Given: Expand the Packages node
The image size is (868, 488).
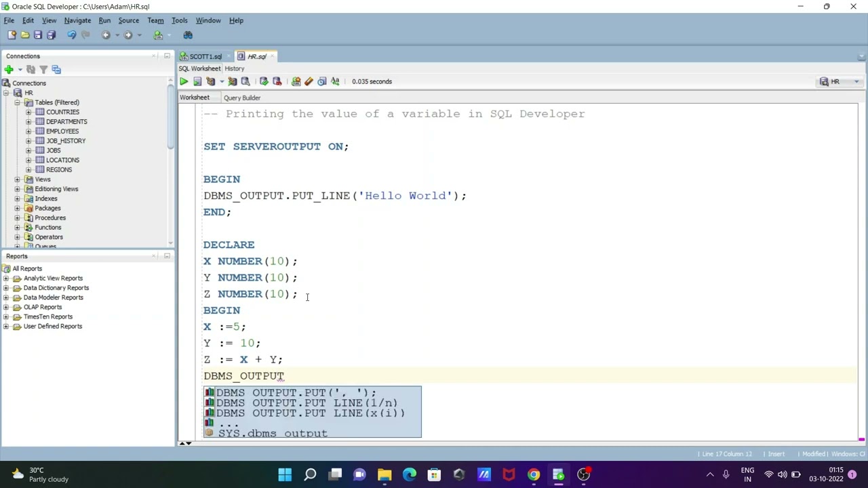Looking at the screenshot, I should [x=18, y=208].
